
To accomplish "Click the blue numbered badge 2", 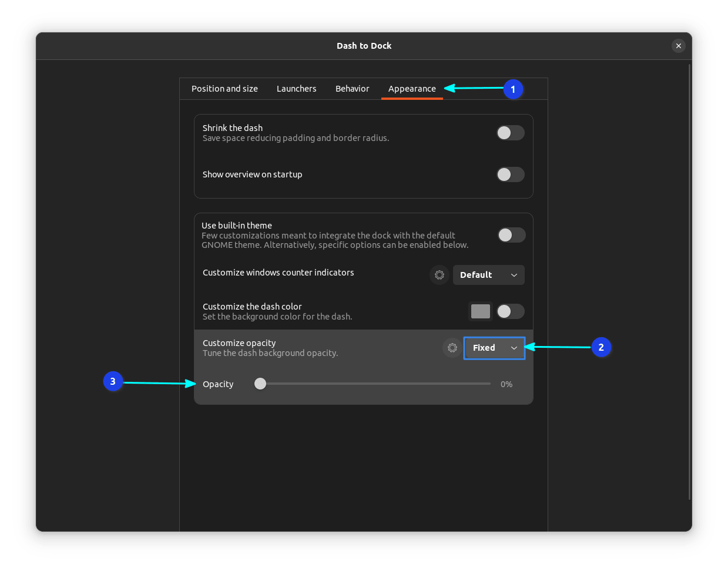I will point(600,348).
